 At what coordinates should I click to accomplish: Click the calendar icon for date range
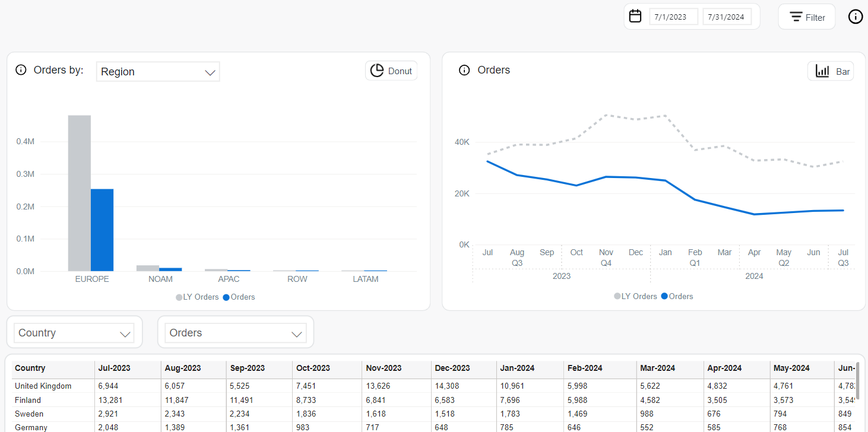coord(635,16)
